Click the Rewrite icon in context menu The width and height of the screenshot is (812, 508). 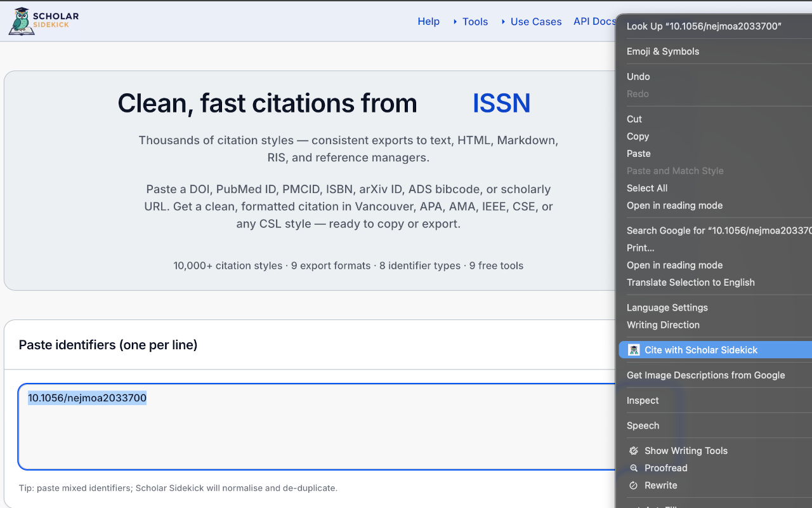[633, 485]
